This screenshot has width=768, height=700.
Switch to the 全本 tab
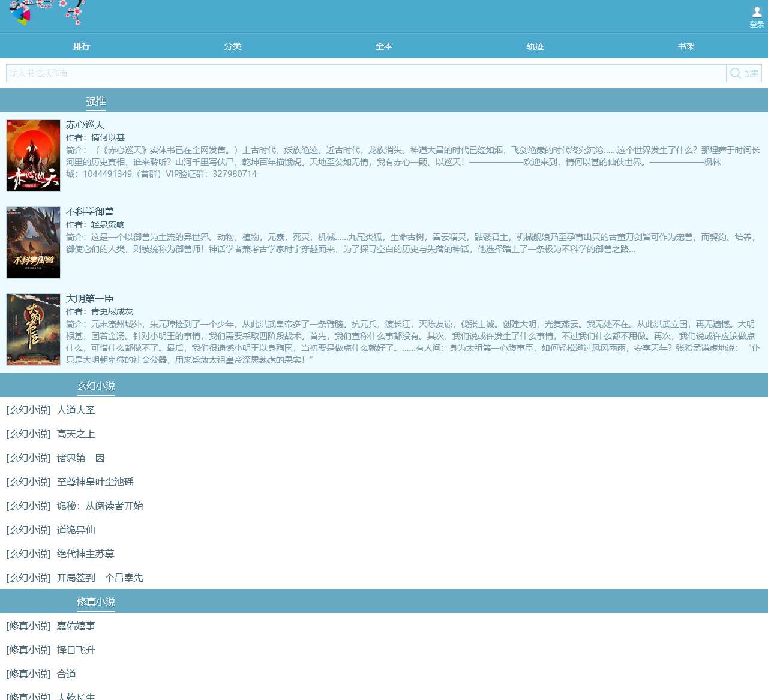(384, 46)
